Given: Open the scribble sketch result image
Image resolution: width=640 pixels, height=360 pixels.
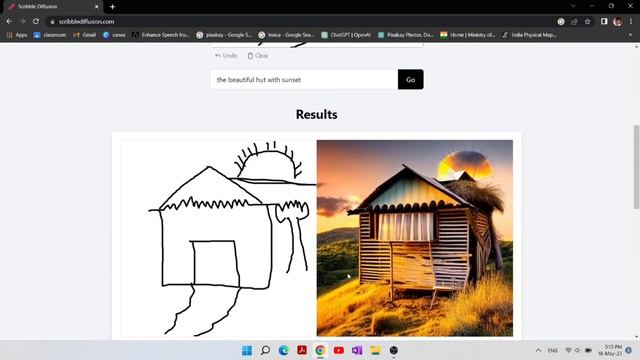Looking at the screenshot, I should coord(218,238).
